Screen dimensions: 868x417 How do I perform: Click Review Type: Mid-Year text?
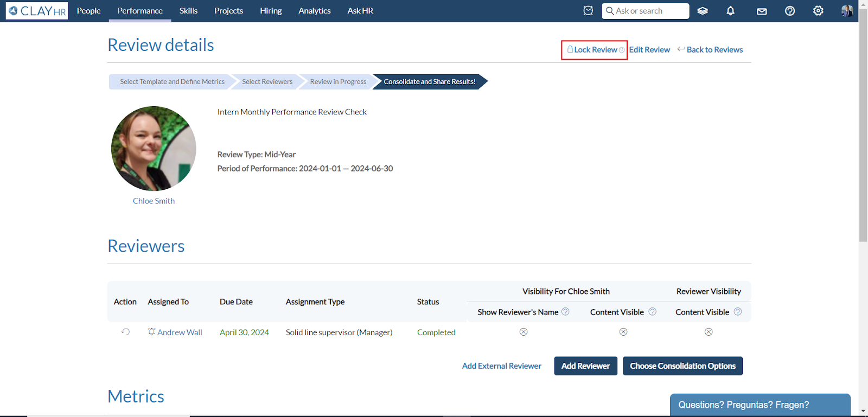coord(257,155)
